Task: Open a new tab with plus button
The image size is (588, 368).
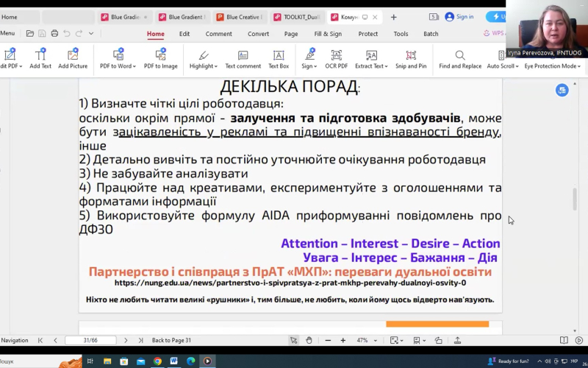Action: click(x=393, y=17)
